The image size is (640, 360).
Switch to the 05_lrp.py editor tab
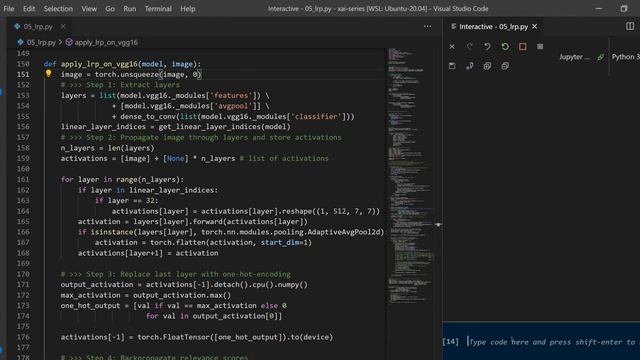tap(38, 27)
